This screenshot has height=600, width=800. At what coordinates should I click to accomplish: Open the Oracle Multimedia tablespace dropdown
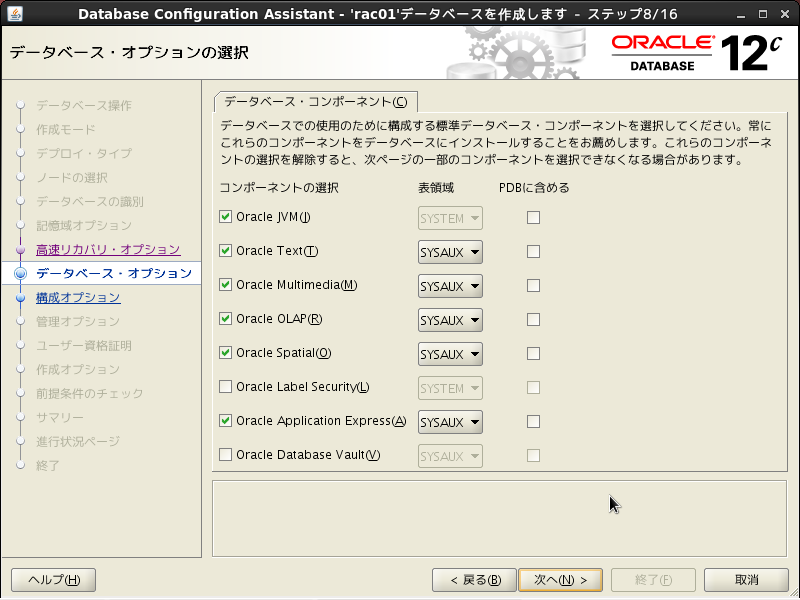450,286
